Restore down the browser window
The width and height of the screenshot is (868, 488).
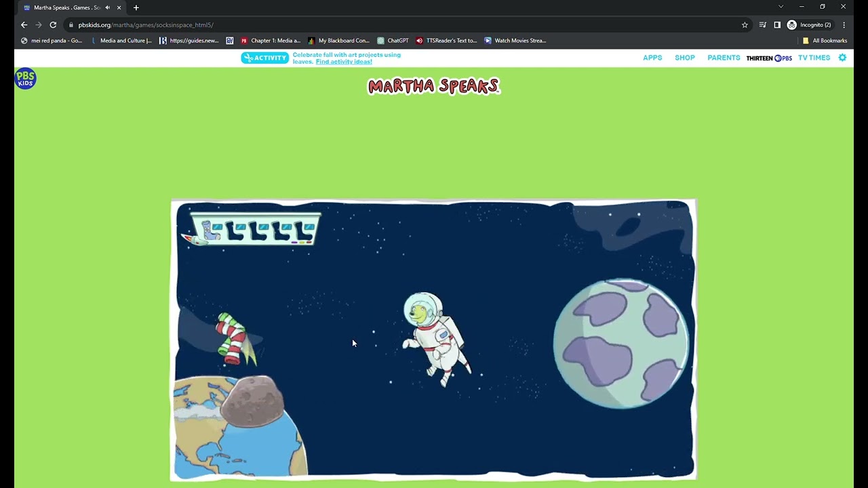tap(823, 7)
